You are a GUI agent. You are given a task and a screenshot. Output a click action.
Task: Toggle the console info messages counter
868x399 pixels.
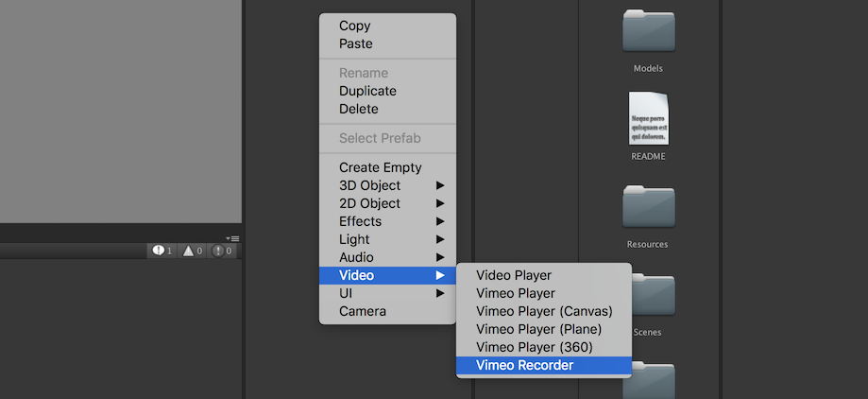[x=162, y=252]
